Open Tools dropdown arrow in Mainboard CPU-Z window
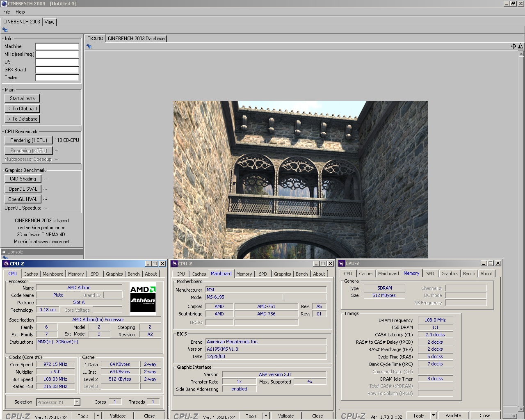The height and width of the screenshot is (420, 525). tap(266, 416)
